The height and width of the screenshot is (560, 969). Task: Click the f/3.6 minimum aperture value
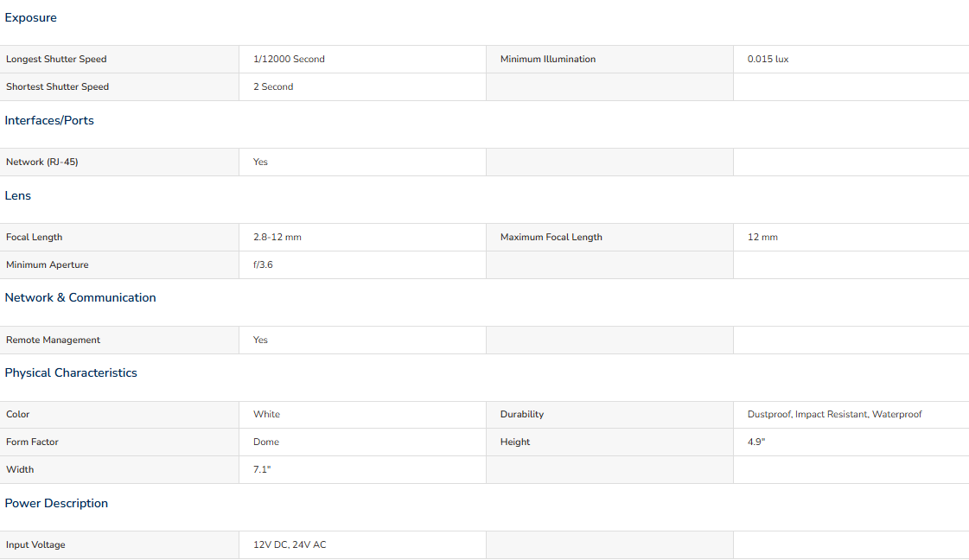pos(264,265)
